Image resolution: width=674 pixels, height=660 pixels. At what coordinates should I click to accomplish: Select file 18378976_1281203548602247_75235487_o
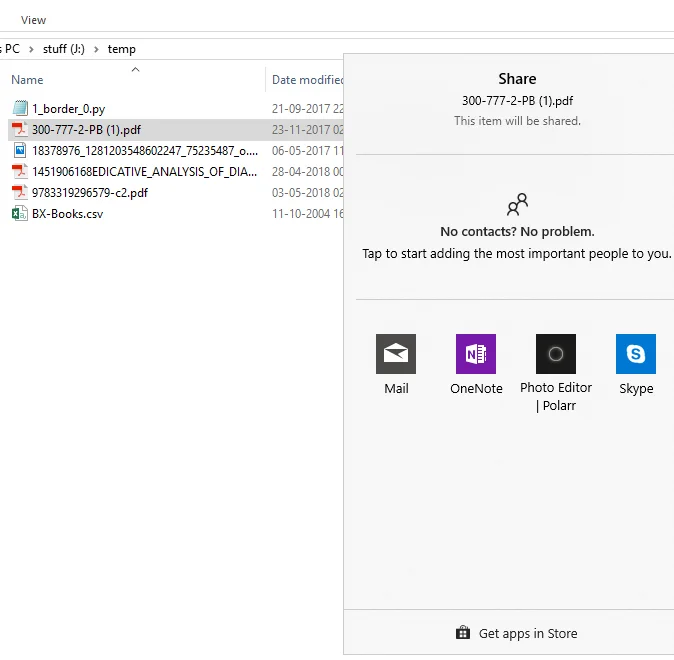(145, 151)
